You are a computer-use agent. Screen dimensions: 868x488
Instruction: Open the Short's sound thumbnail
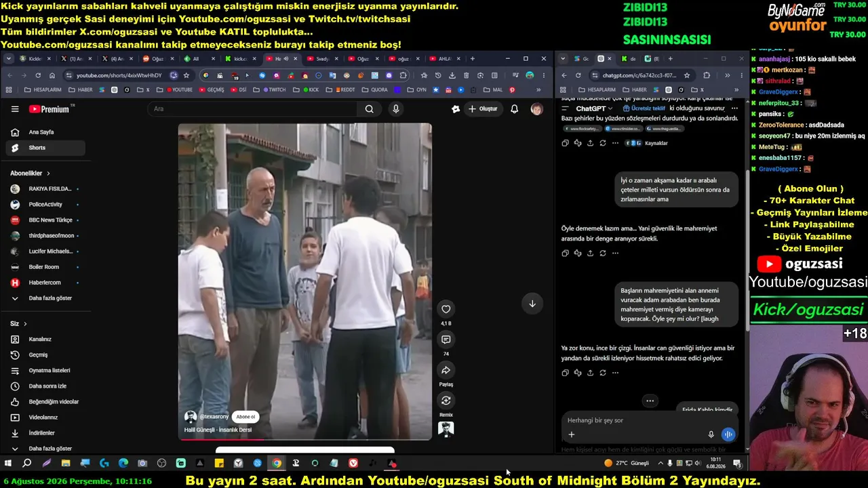pos(446,428)
